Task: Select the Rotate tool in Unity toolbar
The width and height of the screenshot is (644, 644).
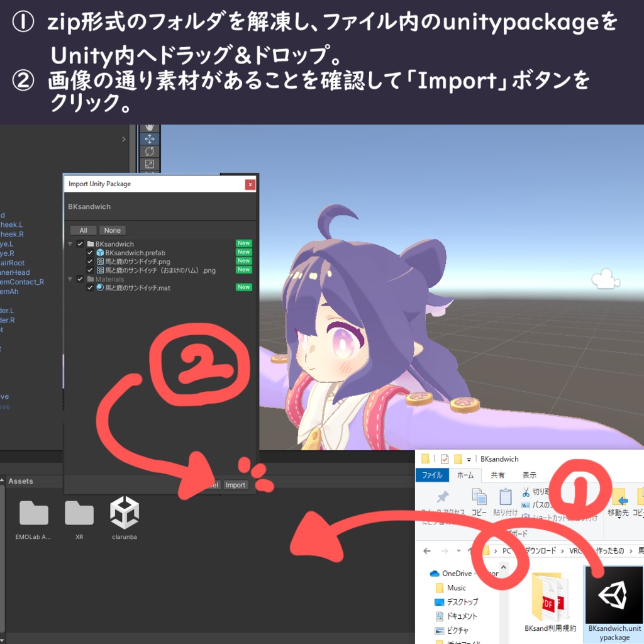Action: click(150, 152)
